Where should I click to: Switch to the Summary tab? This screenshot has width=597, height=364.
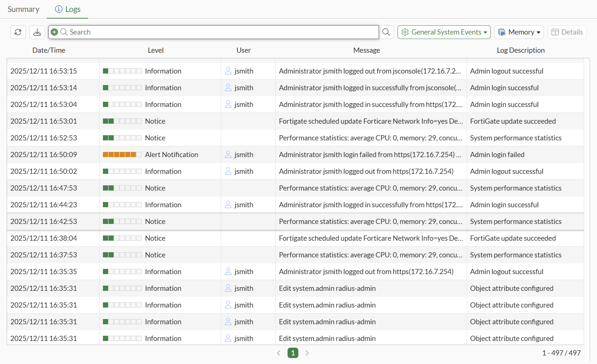click(23, 9)
